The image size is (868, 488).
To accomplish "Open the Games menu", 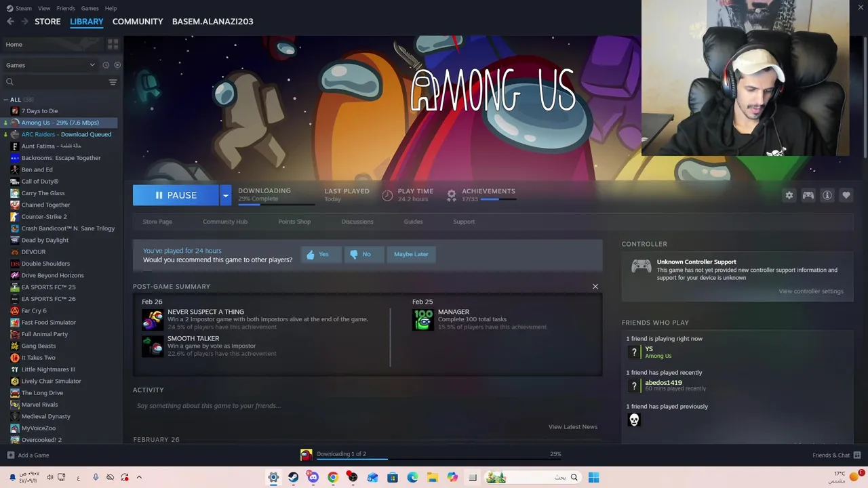I will [90, 8].
